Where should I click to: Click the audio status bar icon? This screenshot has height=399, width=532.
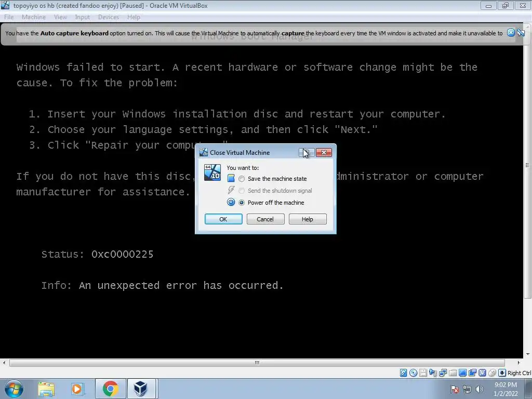pyautogui.click(x=433, y=373)
